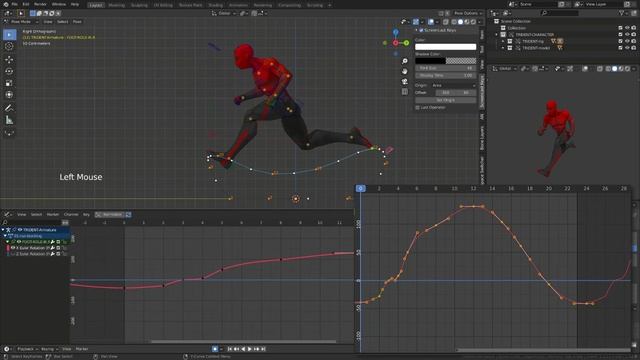Select the Transform tool in viewport toolbar

click(x=9, y=95)
